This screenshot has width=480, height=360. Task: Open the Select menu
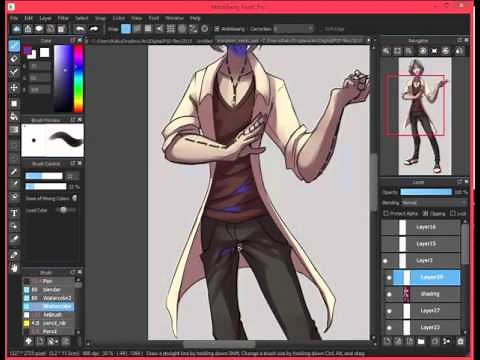click(x=81, y=18)
